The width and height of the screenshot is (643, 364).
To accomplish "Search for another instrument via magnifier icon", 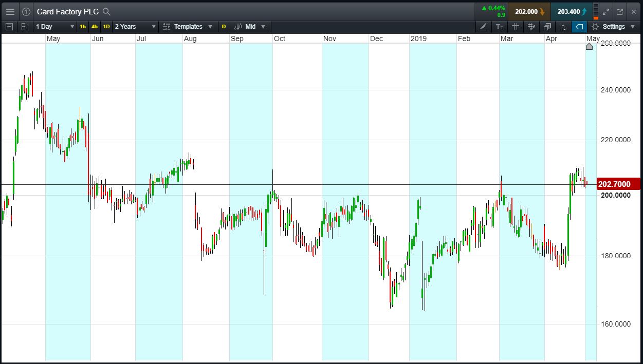I will coord(106,11).
